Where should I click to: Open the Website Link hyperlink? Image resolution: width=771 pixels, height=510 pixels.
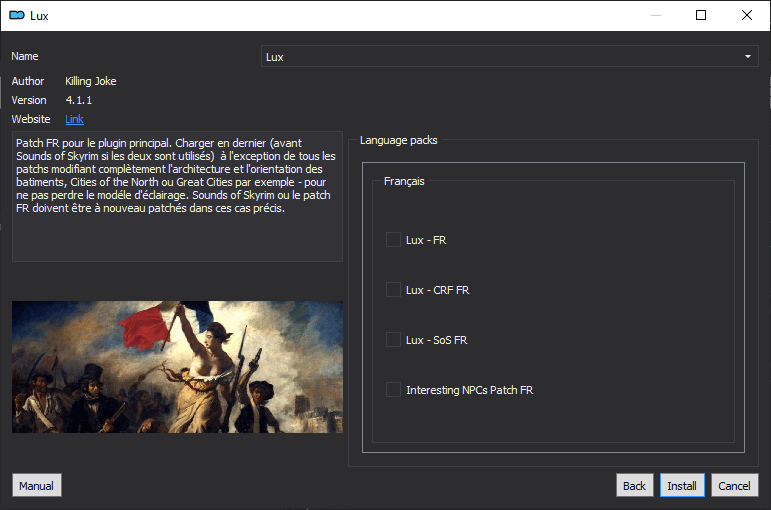click(x=74, y=119)
